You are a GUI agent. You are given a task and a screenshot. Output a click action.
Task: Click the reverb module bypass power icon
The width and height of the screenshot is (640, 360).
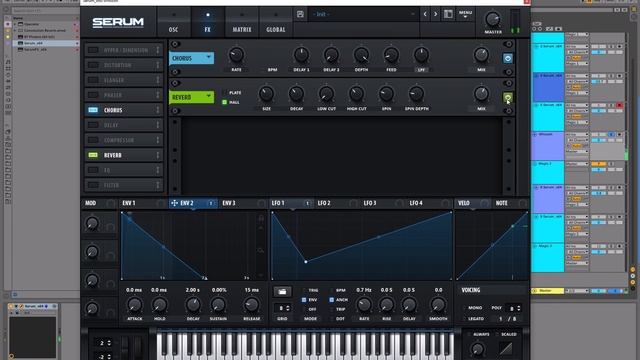point(508,98)
